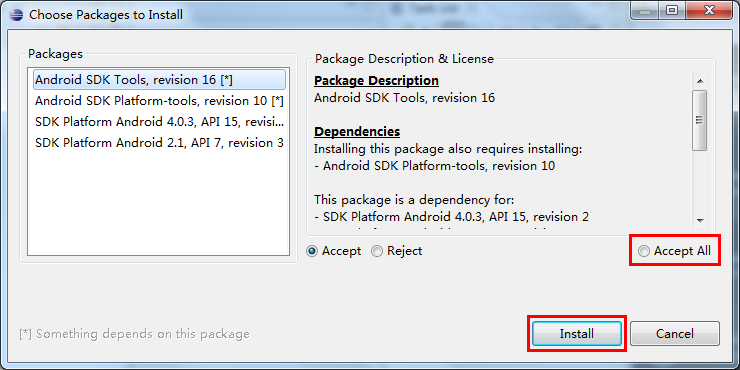Click scrollbar down arrow in license panel

[x=700, y=220]
